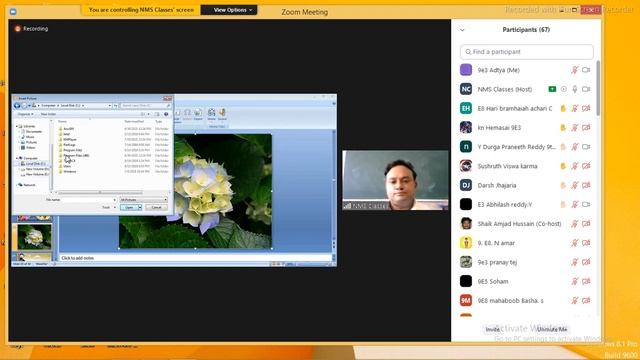
Task: Click the search box in Insert Picture dialog
Action: (146, 105)
